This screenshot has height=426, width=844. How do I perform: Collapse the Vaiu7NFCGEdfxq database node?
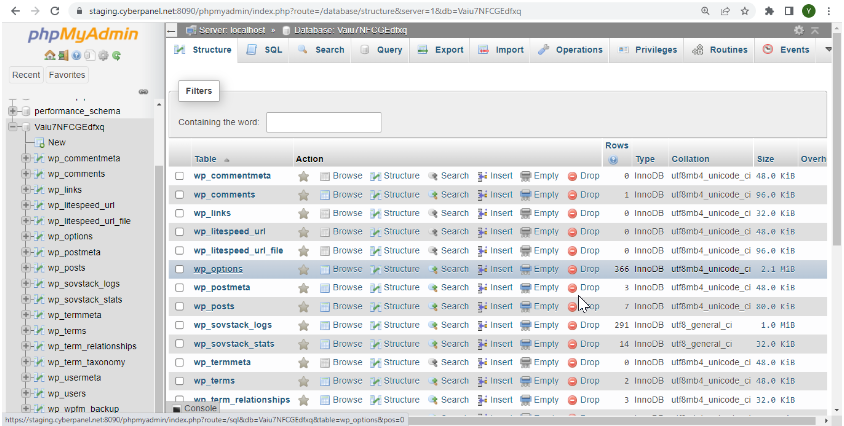click(12, 127)
